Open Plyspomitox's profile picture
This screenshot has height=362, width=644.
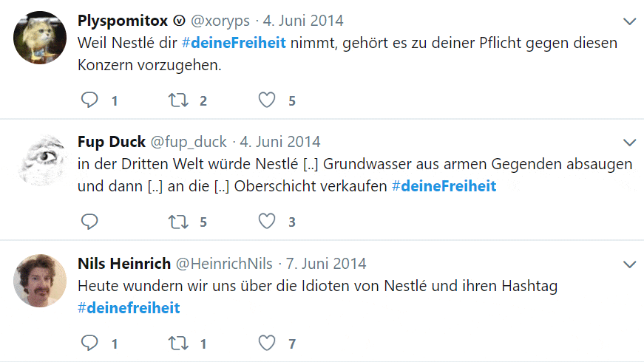(x=40, y=38)
